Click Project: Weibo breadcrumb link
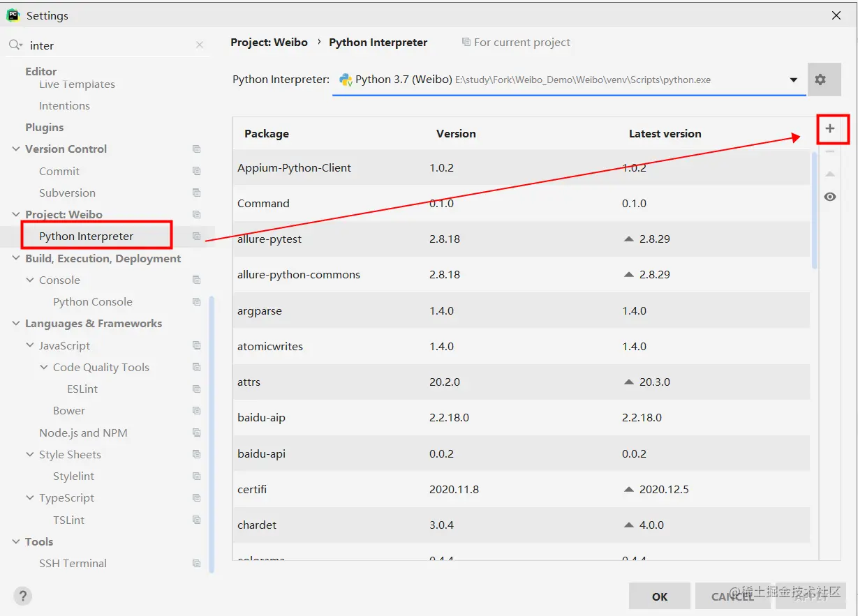The image size is (858, 616). click(x=269, y=43)
